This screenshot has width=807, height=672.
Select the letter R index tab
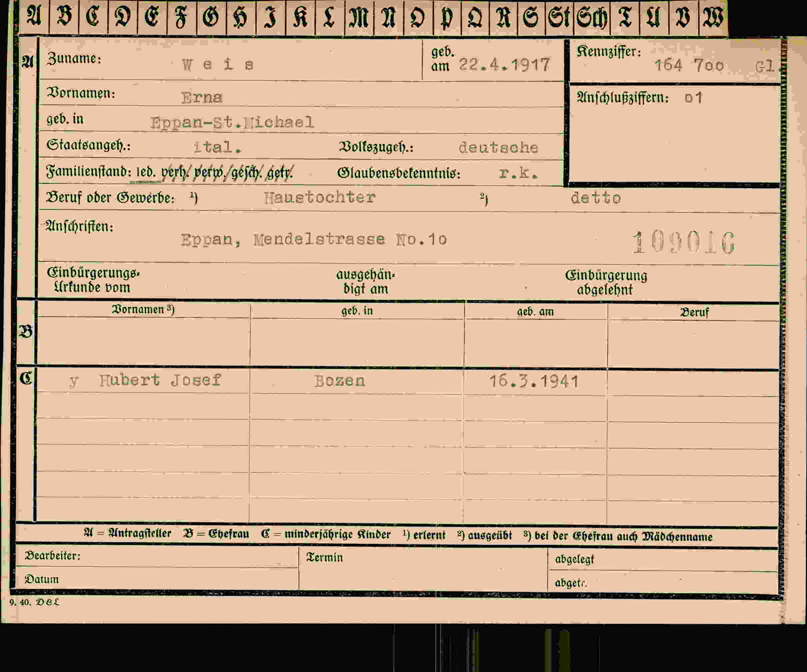[504, 17]
